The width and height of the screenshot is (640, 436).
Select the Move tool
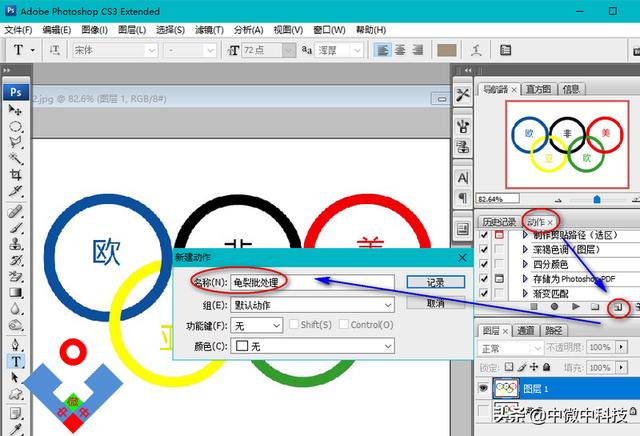pos(16,109)
